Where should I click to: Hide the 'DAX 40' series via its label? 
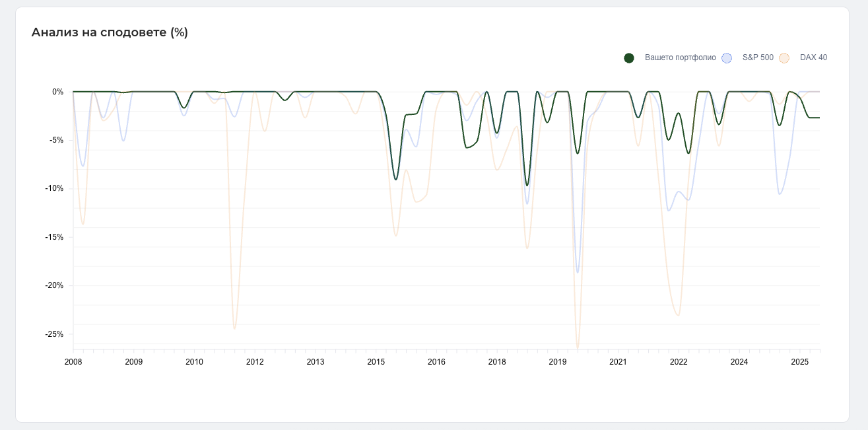coord(813,58)
